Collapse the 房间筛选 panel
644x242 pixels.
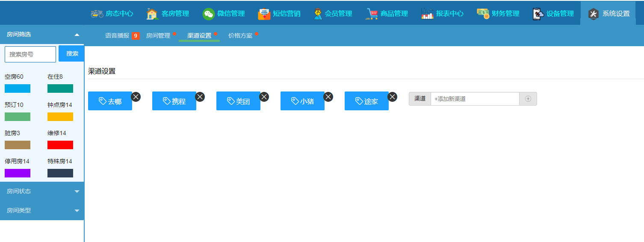click(x=77, y=35)
